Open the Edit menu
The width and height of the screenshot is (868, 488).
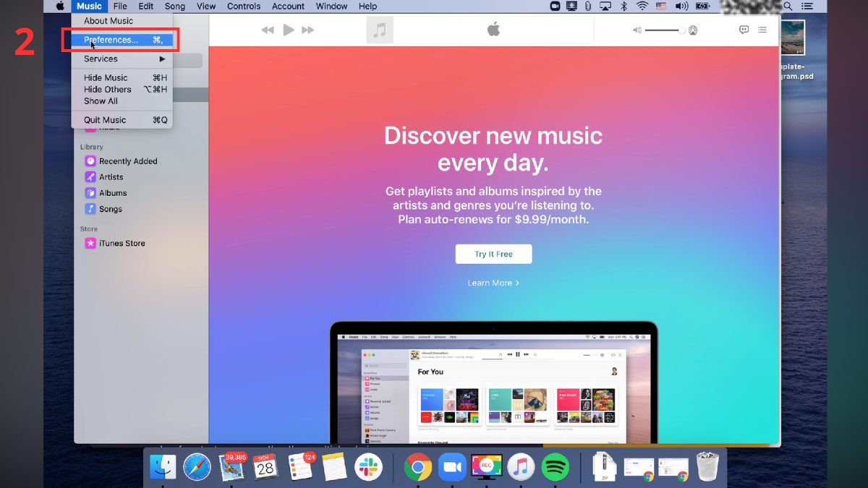[146, 7]
